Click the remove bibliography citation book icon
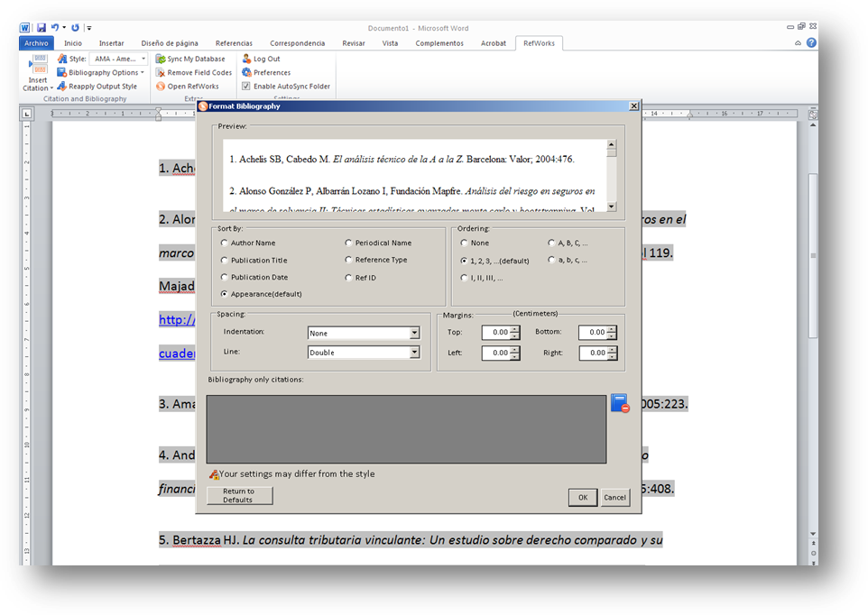The width and height of the screenshot is (868, 615). point(620,403)
